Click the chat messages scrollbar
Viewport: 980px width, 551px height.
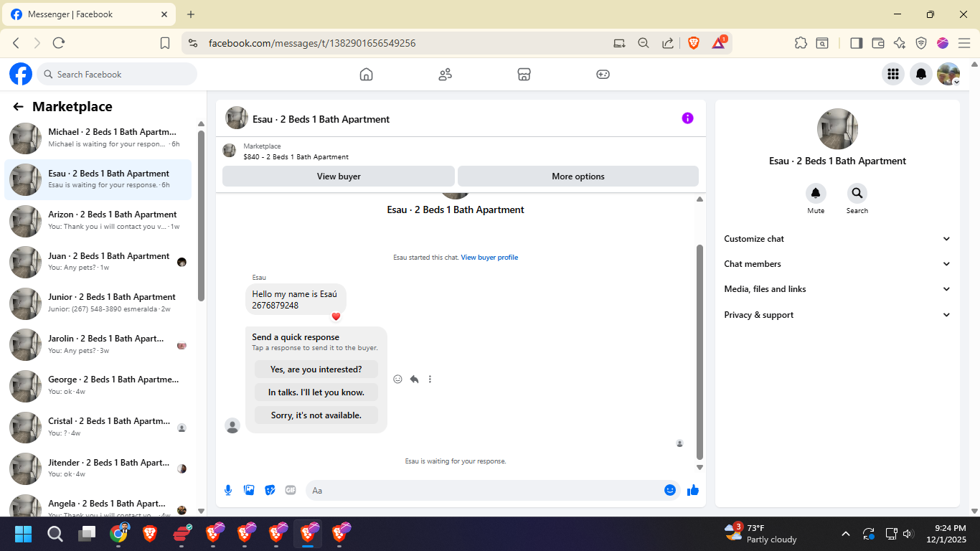pyautogui.click(x=699, y=352)
